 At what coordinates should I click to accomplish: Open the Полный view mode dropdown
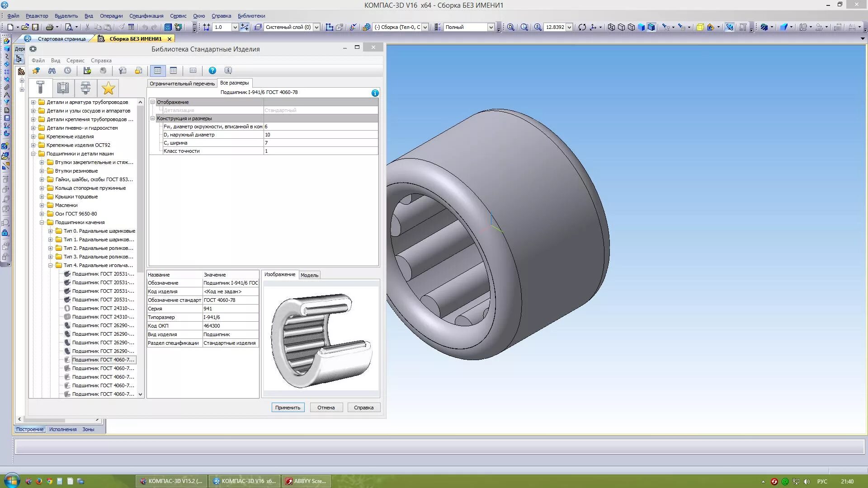(491, 27)
